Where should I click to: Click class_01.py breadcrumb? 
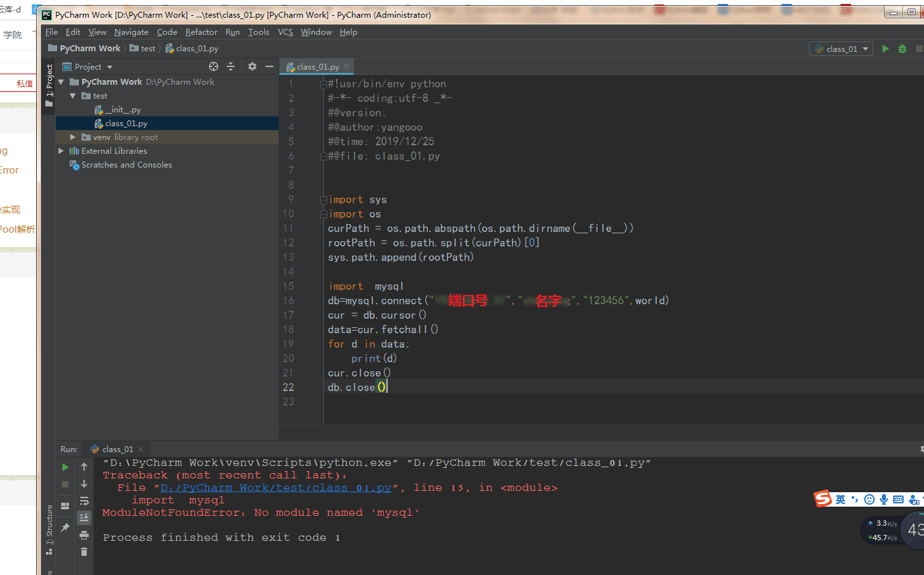pyautogui.click(x=192, y=49)
